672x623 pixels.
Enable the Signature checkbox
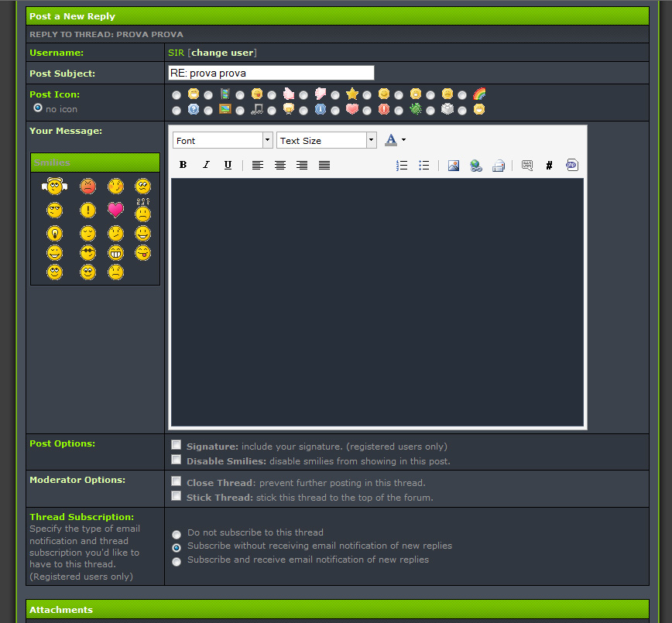[177, 445]
